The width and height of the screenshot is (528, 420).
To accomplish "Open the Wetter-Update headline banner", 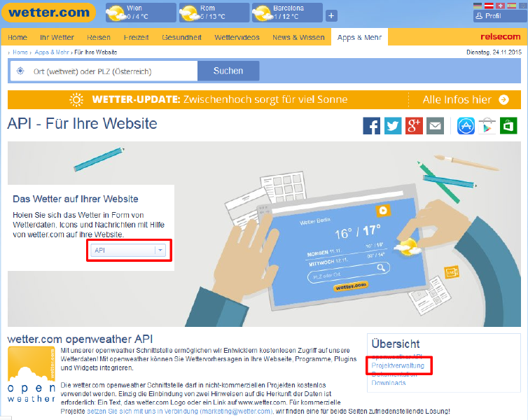I will point(220,99).
